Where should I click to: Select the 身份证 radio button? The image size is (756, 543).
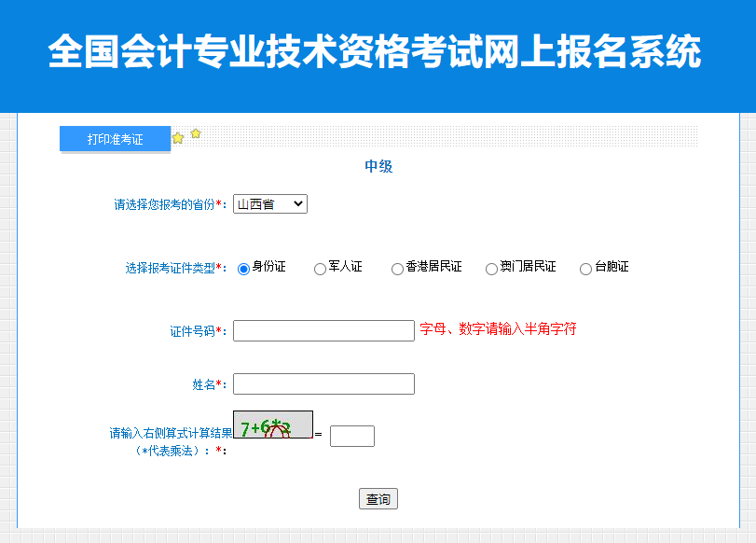pyautogui.click(x=241, y=268)
